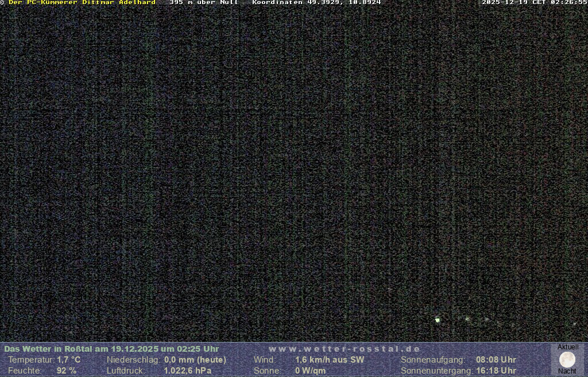The height and width of the screenshot is (377, 588).
Task: Click the Feuchte value 92 %
Action: tap(67, 371)
